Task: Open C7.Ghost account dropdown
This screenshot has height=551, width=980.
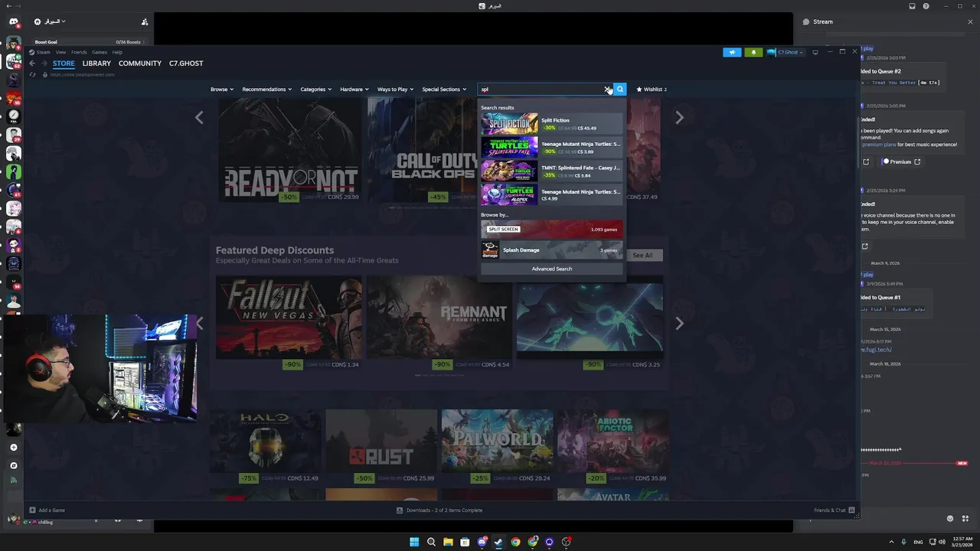Action: click(x=785, y=52)
